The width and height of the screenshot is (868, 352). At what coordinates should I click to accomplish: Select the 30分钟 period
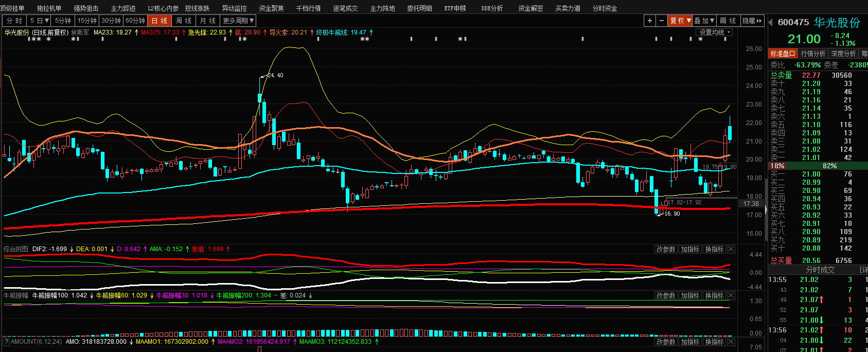point(111,21)
